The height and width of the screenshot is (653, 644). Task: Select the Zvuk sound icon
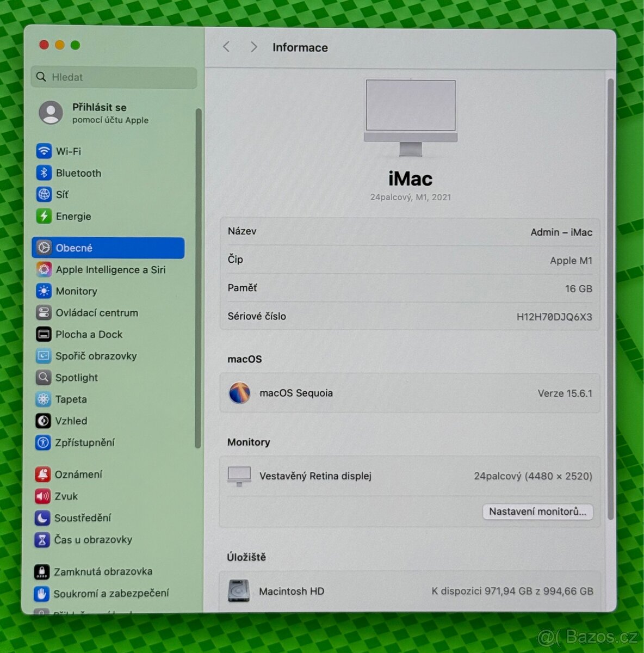[x=42, y=496]
